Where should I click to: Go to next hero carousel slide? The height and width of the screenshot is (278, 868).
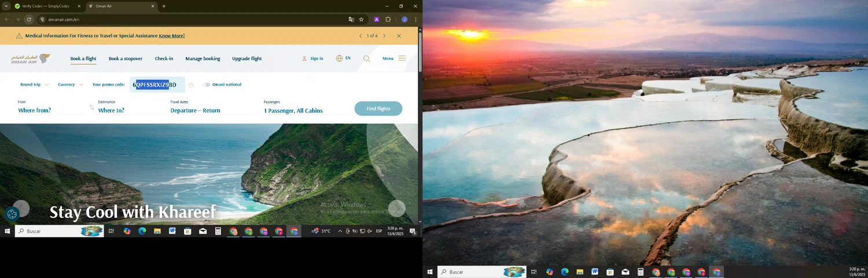[397, 208]
